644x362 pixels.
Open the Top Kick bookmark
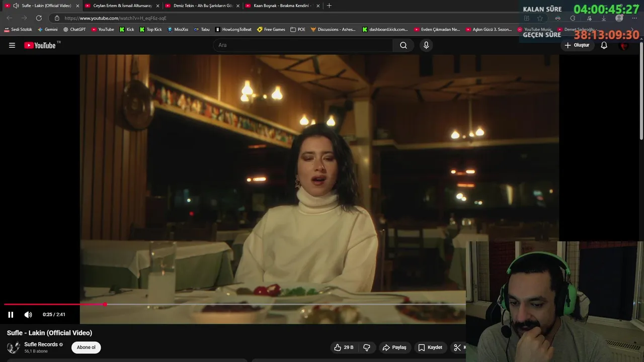[151, 30]
